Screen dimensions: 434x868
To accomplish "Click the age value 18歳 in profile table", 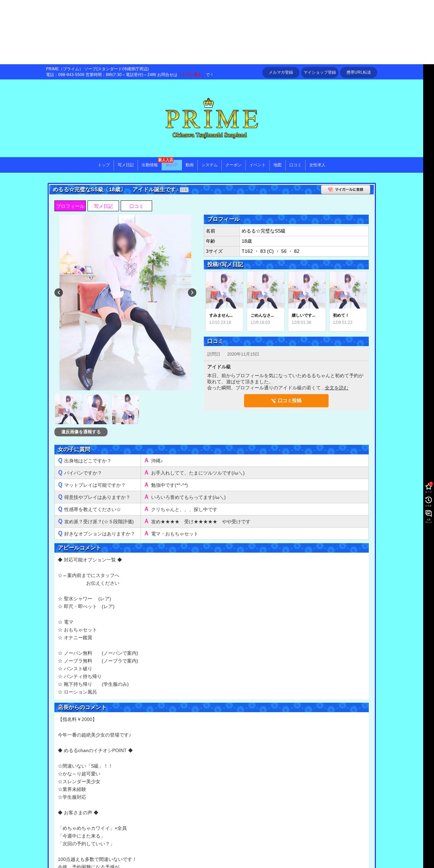I will point(247,241).
